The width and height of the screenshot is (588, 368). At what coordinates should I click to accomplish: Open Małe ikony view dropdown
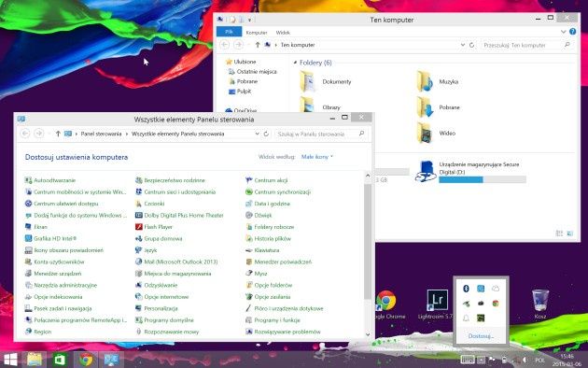tap(317, 157)
